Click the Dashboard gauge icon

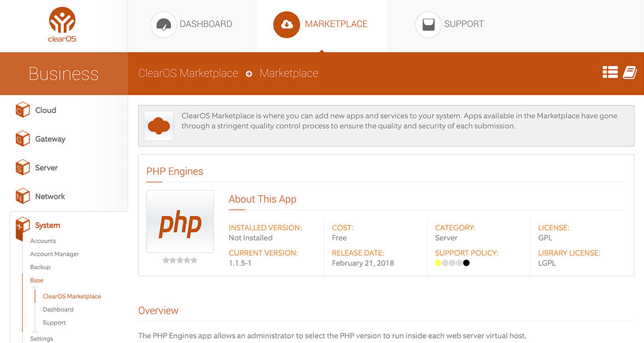click(163, 24)
